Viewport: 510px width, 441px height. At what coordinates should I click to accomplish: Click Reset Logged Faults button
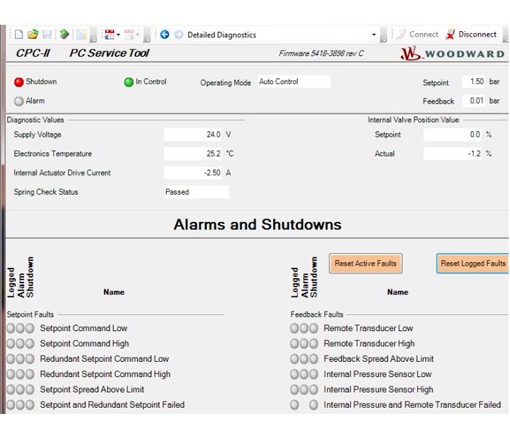[473, 263]
